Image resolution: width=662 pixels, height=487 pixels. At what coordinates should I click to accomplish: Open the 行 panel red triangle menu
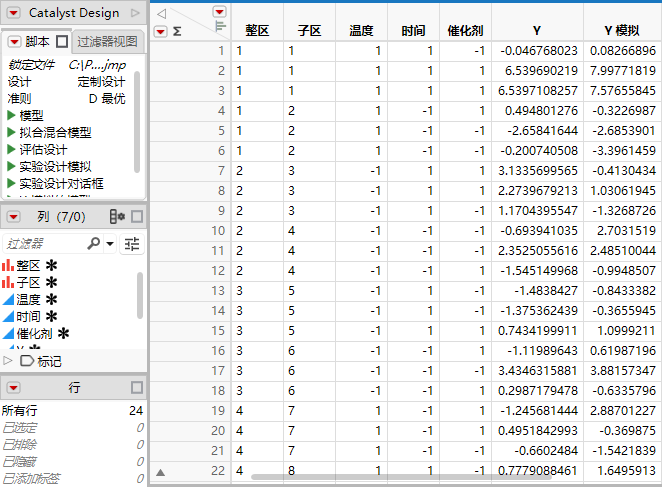click(14, 388)
